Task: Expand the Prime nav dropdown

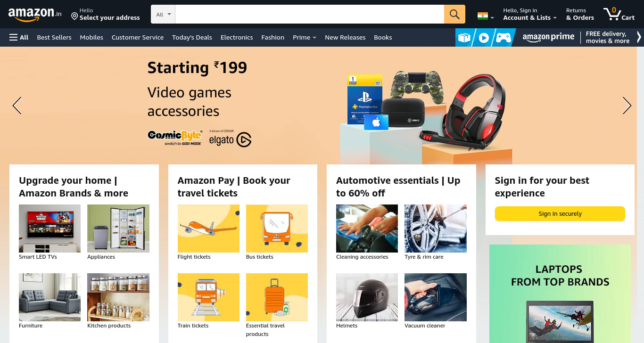Action: (305, 37)
